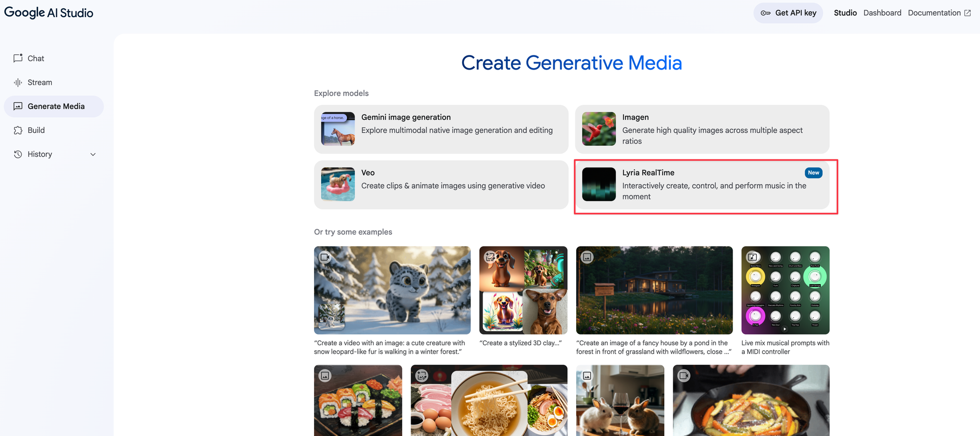The image size is (980, 436).
Task: Expand the History section chevron
Action: [x=93, y=154]
